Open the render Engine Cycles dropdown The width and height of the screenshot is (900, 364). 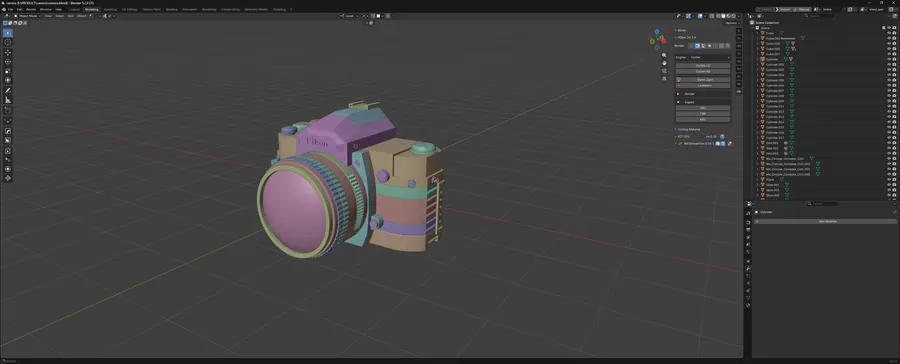tap(710, 57)
